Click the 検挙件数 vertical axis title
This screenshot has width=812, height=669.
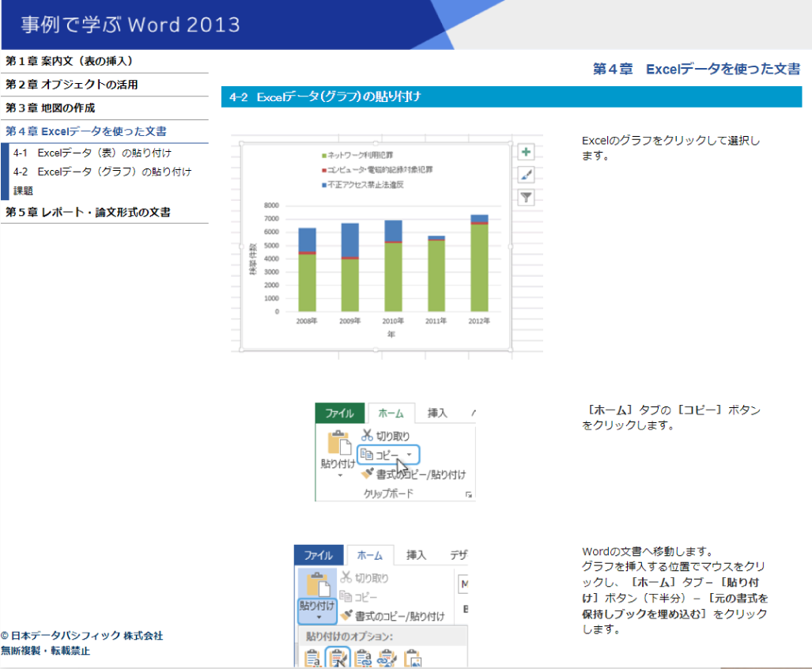pyautogui.click(x=253, y=259)
